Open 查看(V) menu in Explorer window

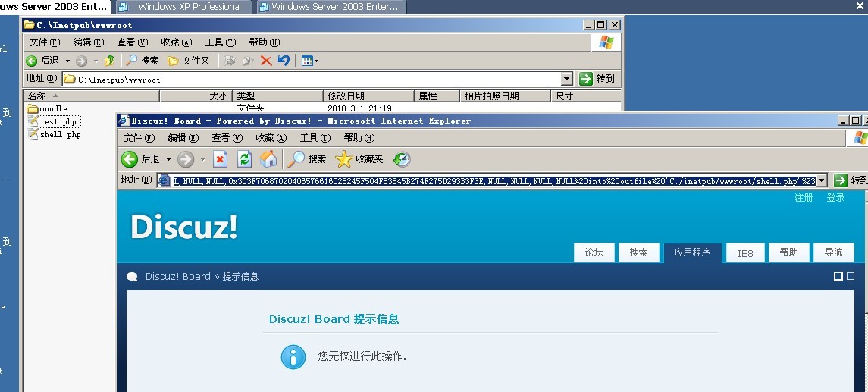click(x=133, y=42)
